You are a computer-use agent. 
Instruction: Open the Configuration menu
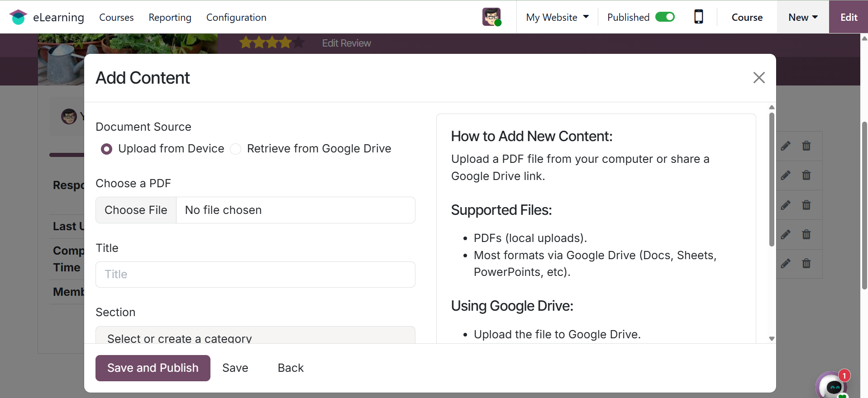tap(236, 17)
